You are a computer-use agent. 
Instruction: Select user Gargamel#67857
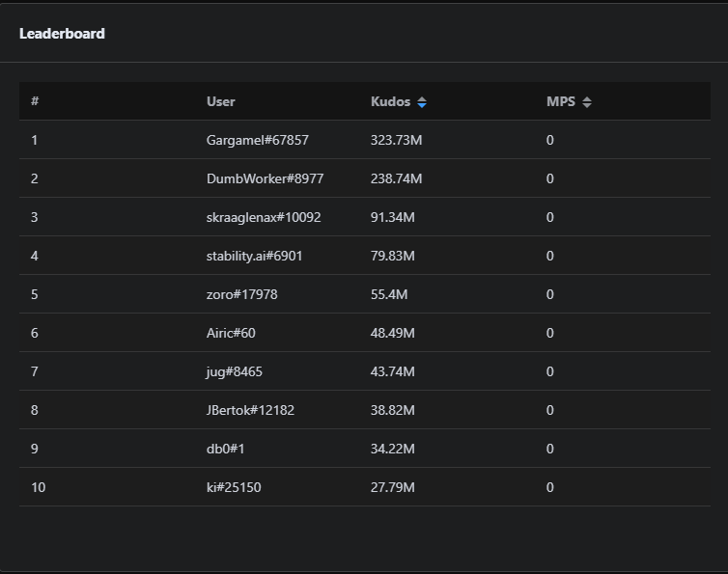[x=257, y=140]
